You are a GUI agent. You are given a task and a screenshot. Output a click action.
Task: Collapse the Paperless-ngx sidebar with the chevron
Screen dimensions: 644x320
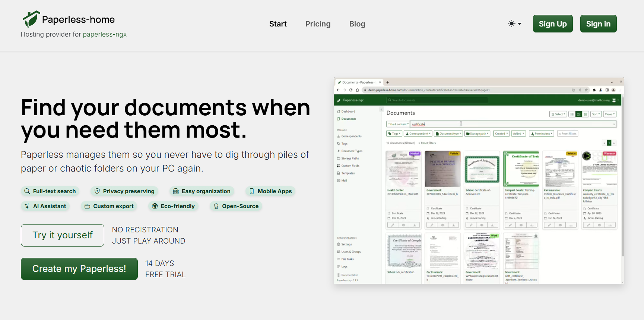381,109
